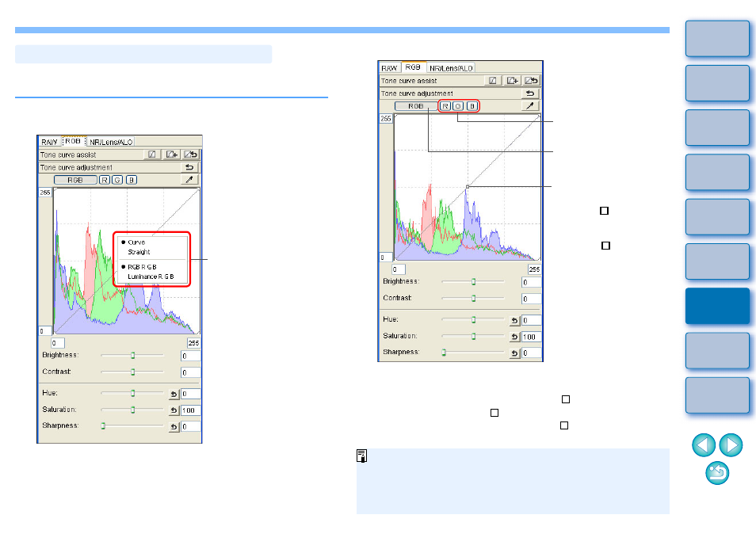Screen dimensions: 756x534
Task: Click the highlighted dark blue sidebar button
Action: pyautogui.click(x=717, y=306)
